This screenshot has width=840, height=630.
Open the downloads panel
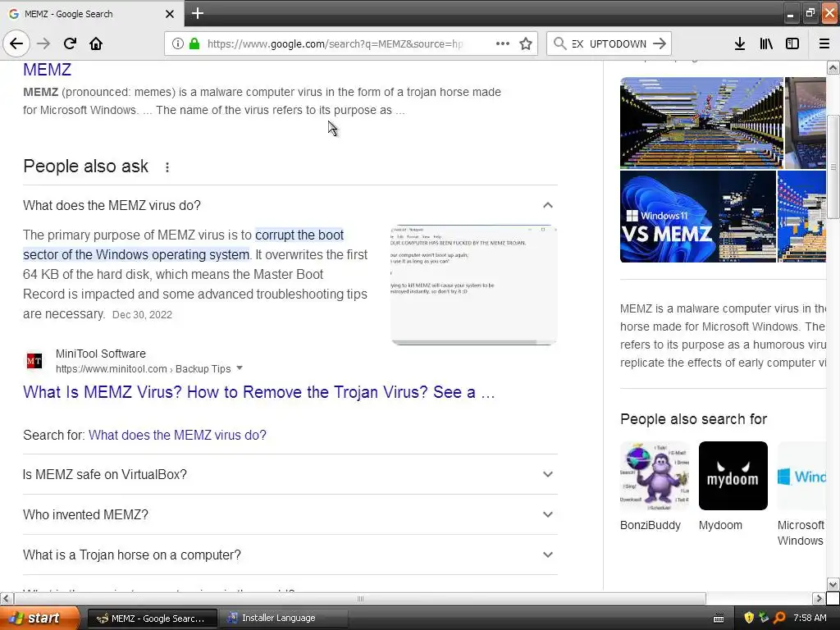[740, 43]
